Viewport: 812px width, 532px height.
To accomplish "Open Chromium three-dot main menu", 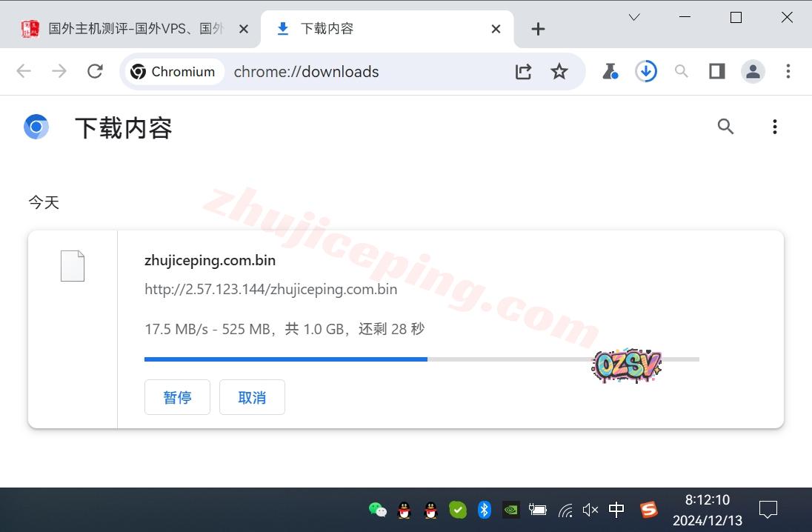I will tap(788, 71).
